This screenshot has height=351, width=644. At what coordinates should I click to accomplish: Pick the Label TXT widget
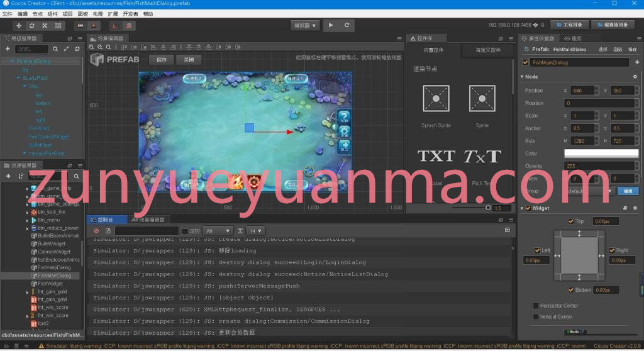[x=436, y=157]
